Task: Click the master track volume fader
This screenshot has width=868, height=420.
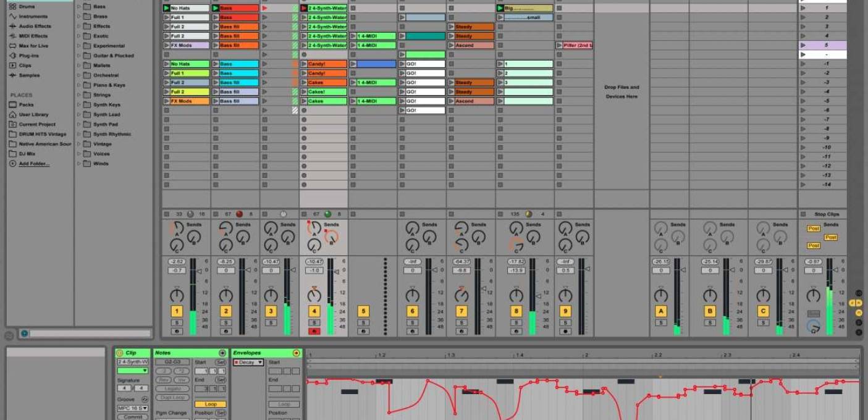Action: point(835,269)
